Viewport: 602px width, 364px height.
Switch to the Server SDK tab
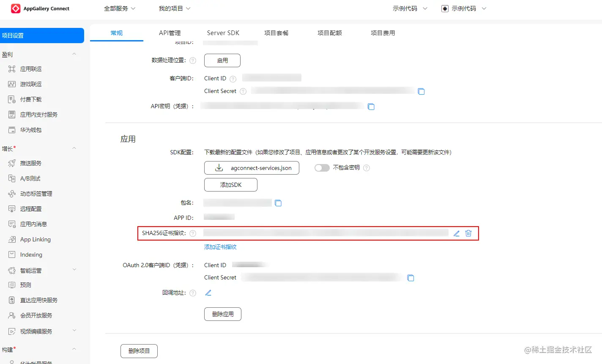point(223,33)
